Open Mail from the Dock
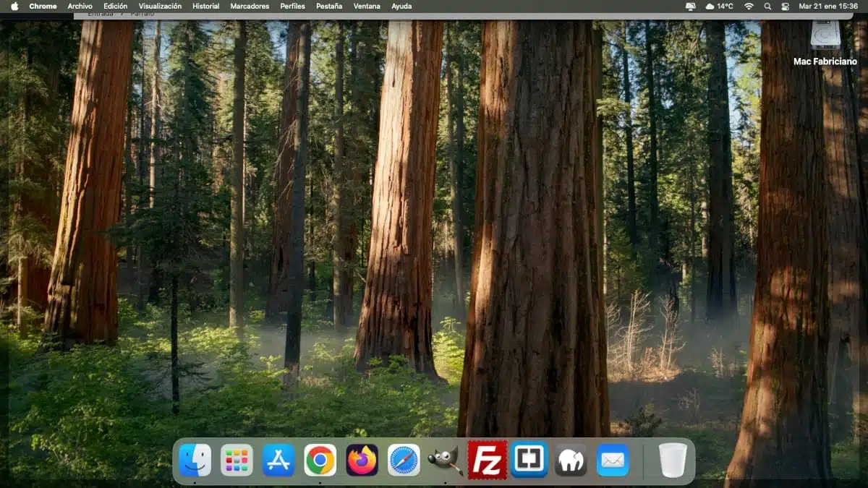 (x=613, y=460)
